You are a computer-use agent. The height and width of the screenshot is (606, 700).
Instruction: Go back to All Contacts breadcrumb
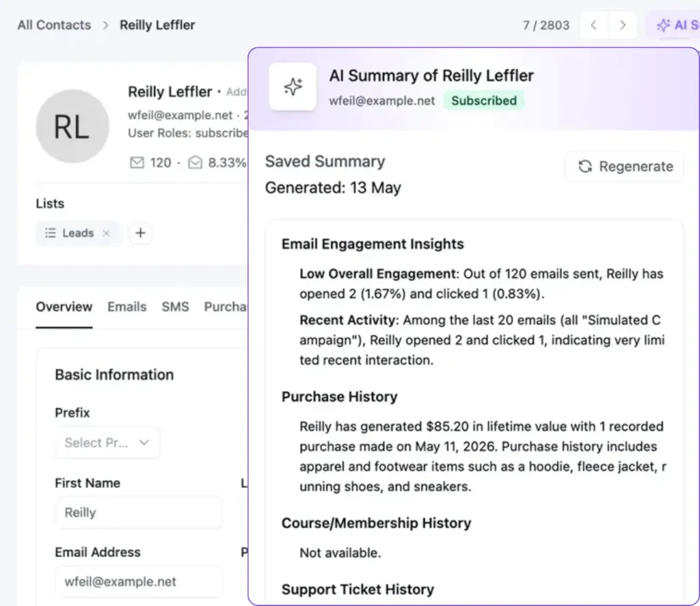click(x=54, y=25)
